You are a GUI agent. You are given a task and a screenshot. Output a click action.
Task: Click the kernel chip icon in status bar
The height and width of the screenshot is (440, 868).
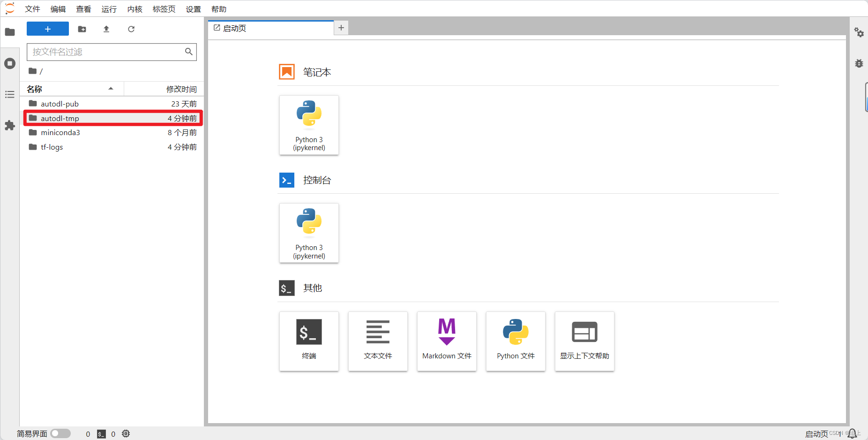pyautogui.click(x=126, y=434)
